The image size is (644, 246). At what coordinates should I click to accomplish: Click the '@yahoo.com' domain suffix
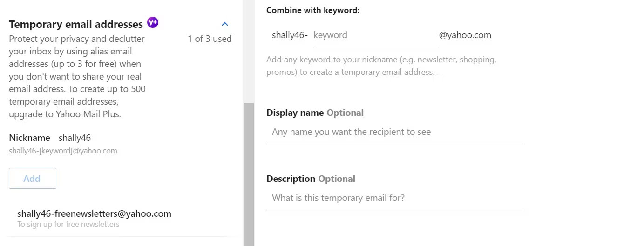[465, 35]
